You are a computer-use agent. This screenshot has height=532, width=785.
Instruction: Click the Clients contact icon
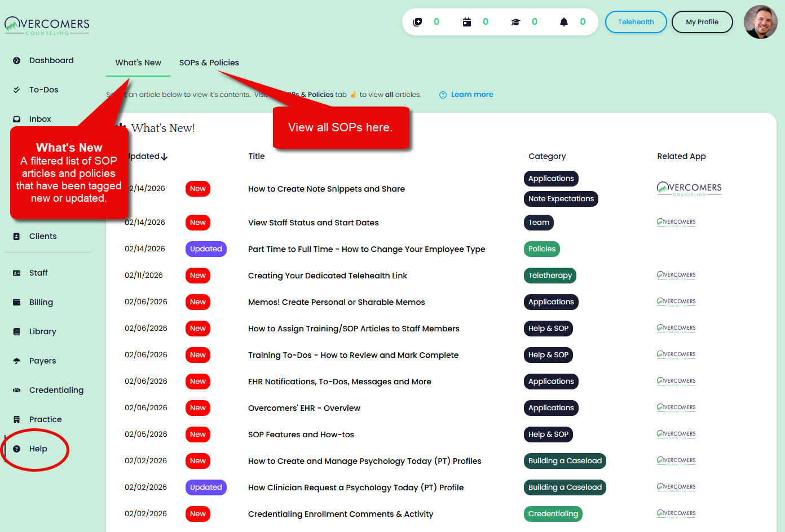(17, 236)
